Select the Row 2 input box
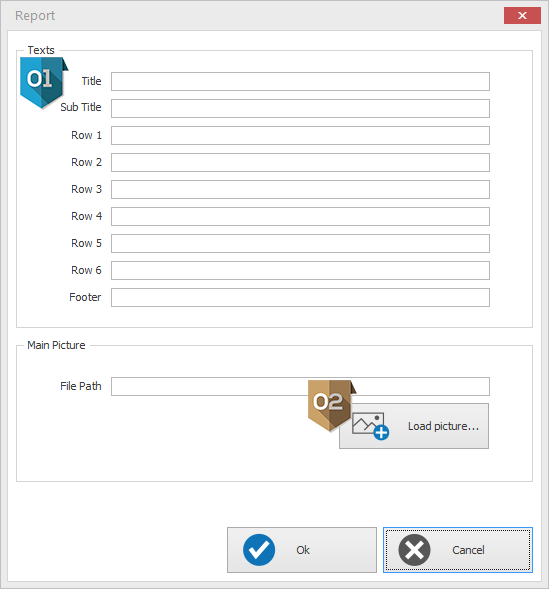The image size is (549, 589). (x=300, y=163)
